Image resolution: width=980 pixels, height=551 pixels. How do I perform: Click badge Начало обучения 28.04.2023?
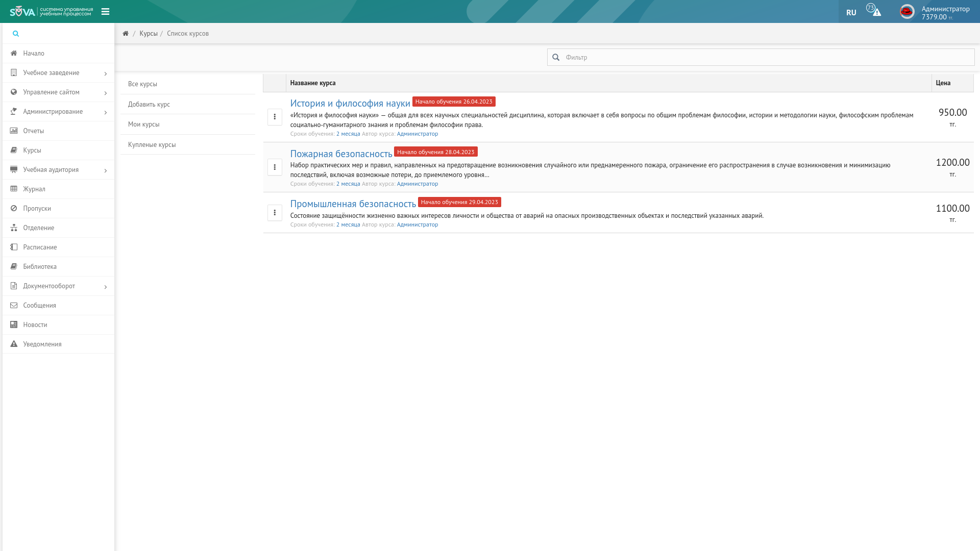[x=435, y=152]
